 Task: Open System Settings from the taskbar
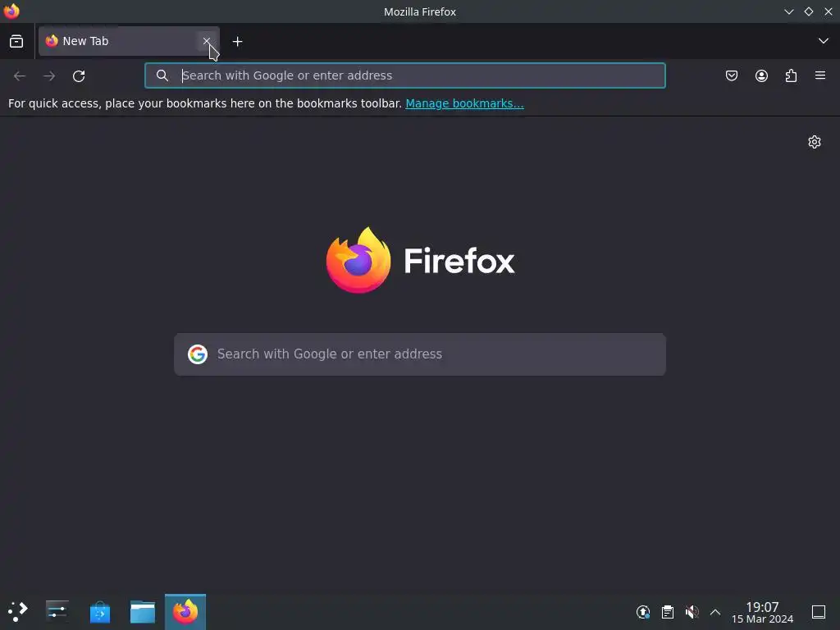coord(57,611)
